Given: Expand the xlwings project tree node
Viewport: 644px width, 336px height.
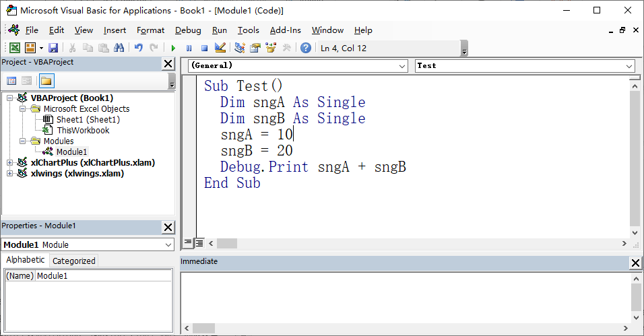Looking at the screenshot, I should 9,173.
